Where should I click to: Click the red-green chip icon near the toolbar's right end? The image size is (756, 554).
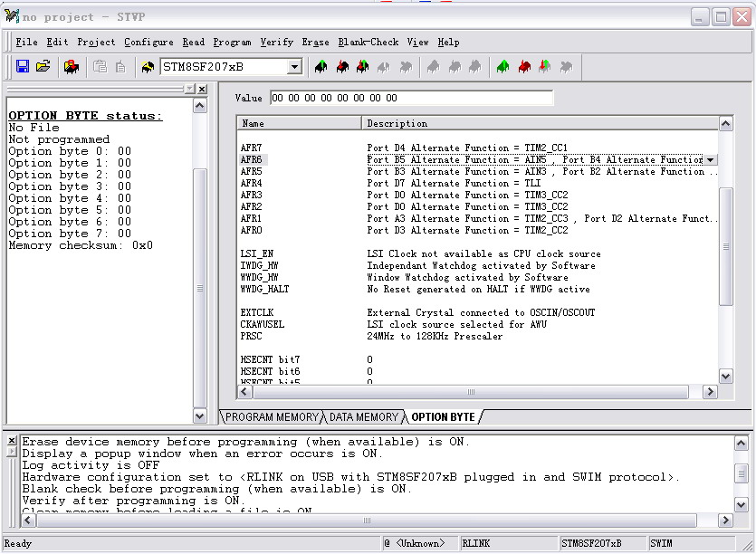(x=545, y=67)
